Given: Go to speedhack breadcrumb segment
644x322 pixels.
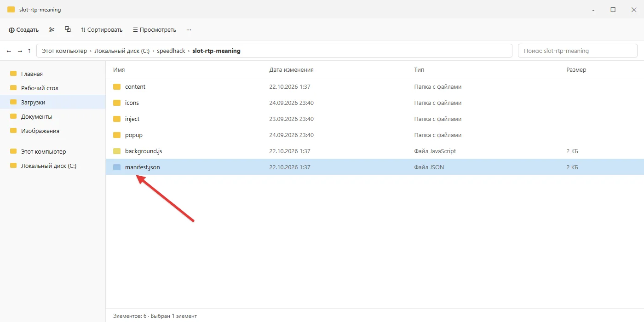Looking at the screenshot, I should [x=171, y=51].
